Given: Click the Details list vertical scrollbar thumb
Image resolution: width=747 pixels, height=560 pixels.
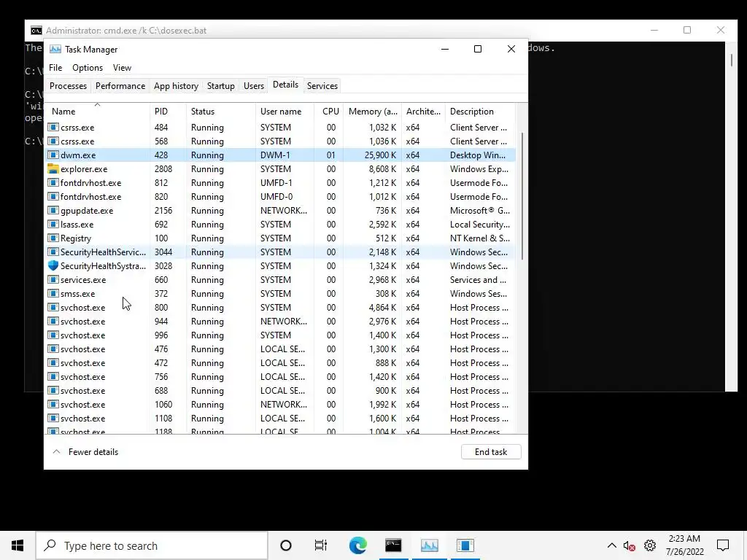Looking at the screenshot, I should 522,196.
